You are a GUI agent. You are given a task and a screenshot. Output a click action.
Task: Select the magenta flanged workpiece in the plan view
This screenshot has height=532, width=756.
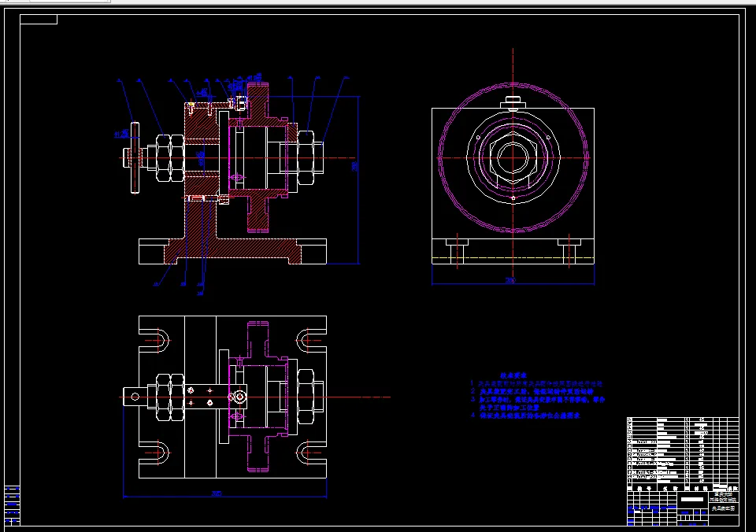point(259,397)
